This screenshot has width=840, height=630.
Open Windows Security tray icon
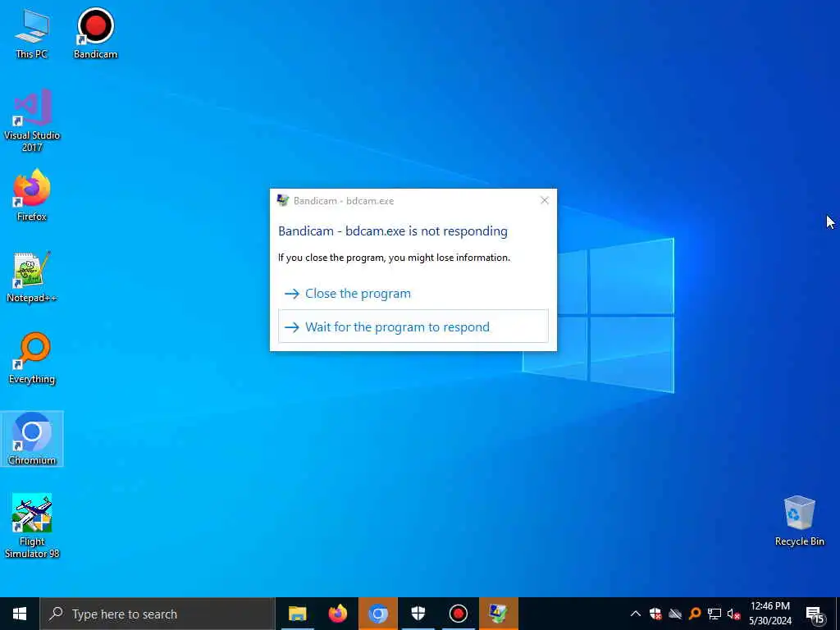655,614
